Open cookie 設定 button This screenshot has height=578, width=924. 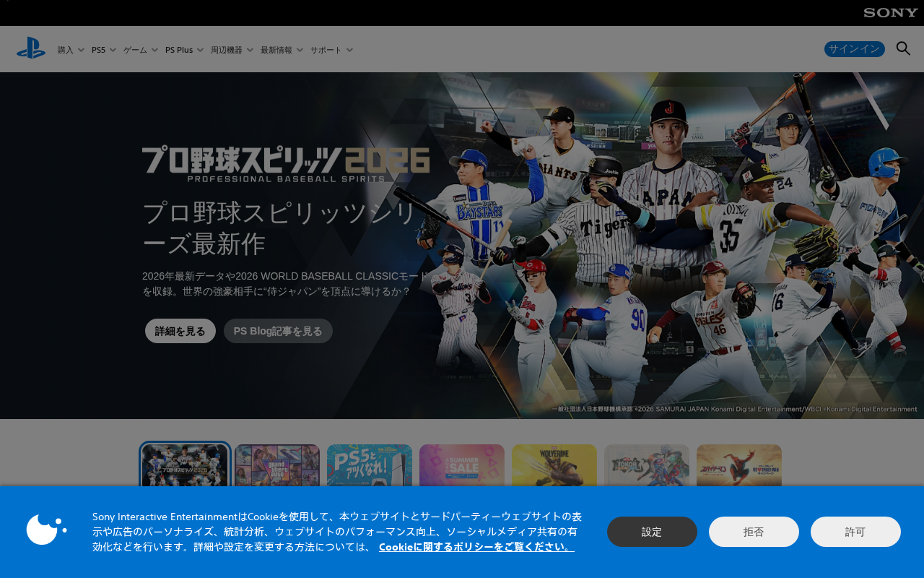tap(652, 532)
